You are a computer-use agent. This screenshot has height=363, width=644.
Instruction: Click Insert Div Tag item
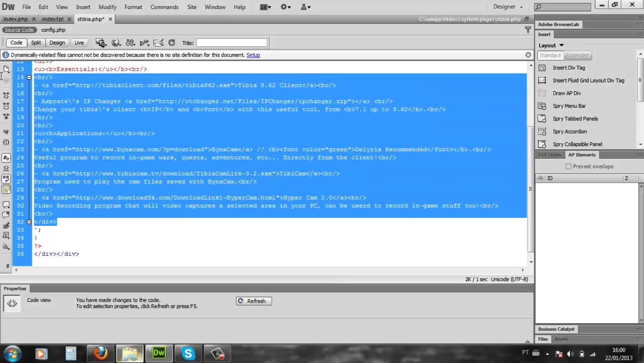pos(569,68)
